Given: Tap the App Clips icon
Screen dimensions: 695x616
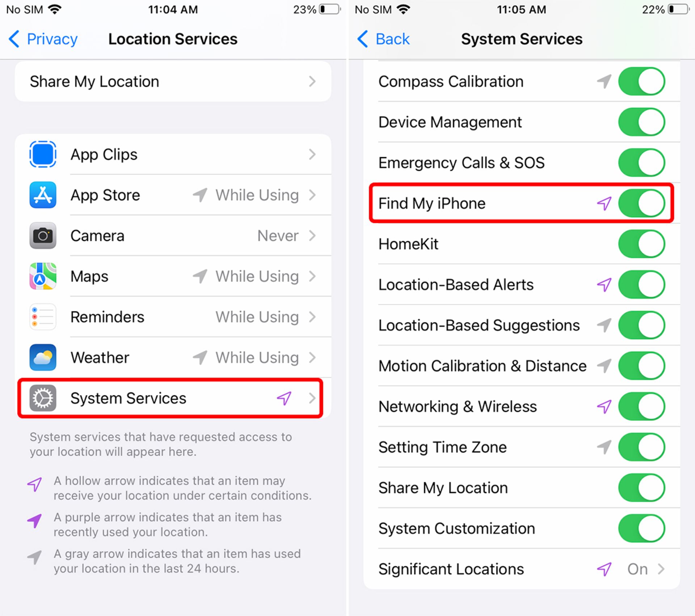Looking at the screenshot, I should tap(43, 154).
